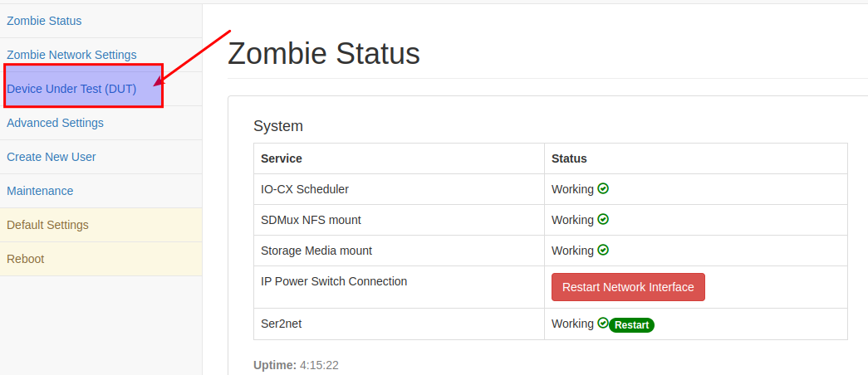Click SDMux NFS mount check icon

pos(603,220)
